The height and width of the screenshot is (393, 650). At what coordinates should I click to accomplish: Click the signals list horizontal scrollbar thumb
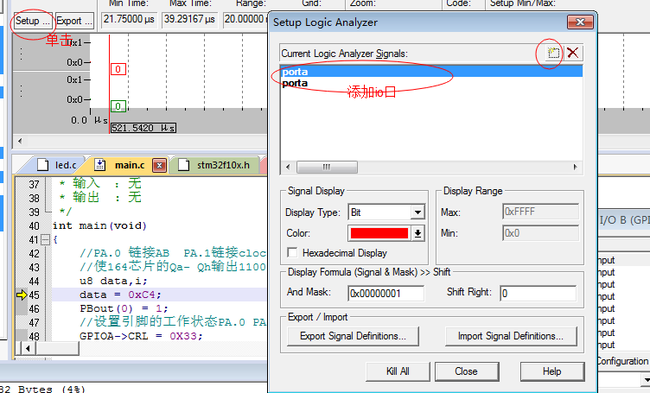(327, 167)
